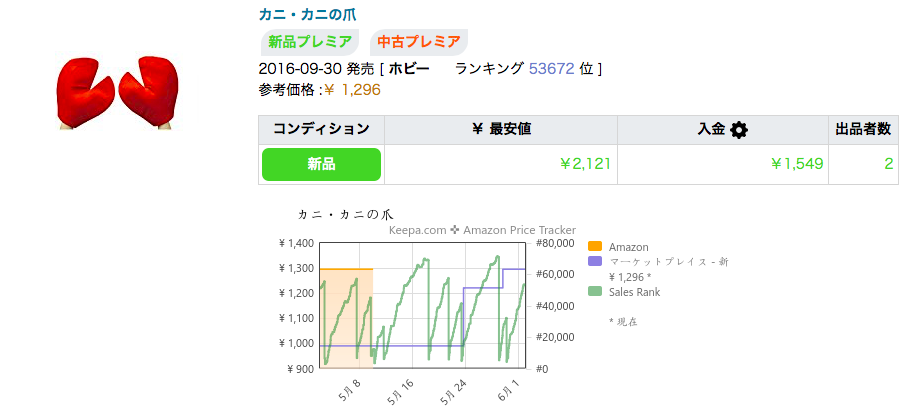The image size is (907, 411).
Task: Click the orange Amazon legend swatch
Action: tap(595, 247)
